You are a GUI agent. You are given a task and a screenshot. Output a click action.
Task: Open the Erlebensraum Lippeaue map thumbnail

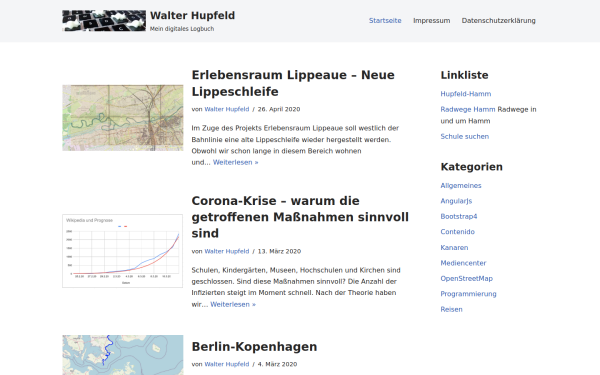pos(123,118)
